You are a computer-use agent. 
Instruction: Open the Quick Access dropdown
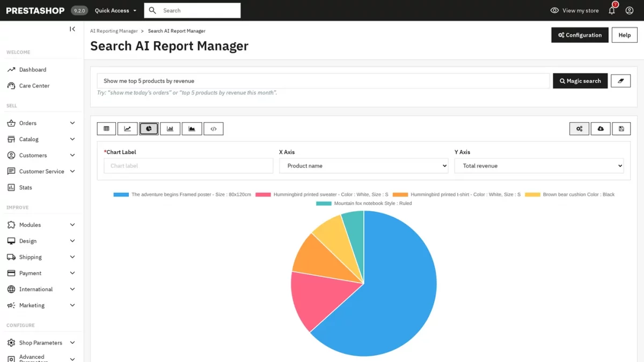pyautogui.click(x=115, y=10)
